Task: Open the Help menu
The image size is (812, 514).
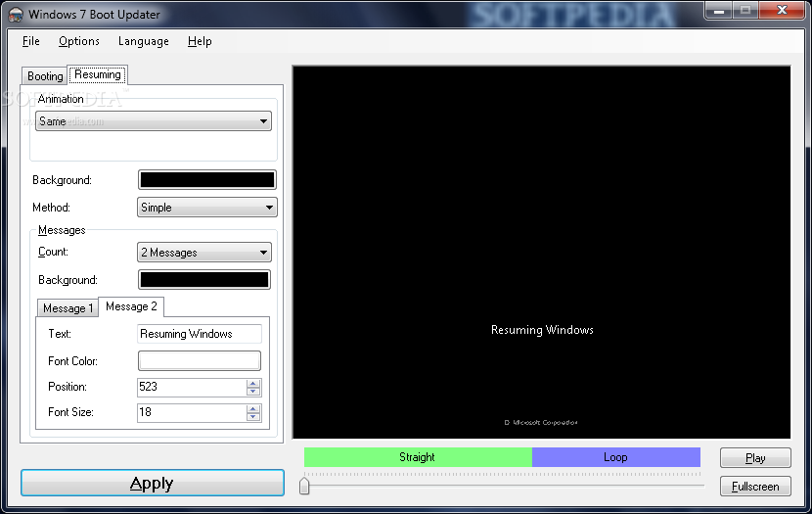Action: [200, 41]
